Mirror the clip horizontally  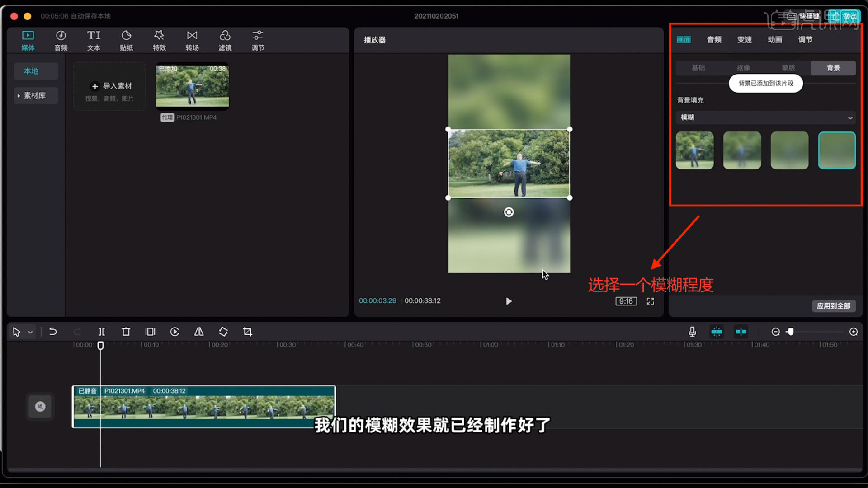(x=199, y=331)
